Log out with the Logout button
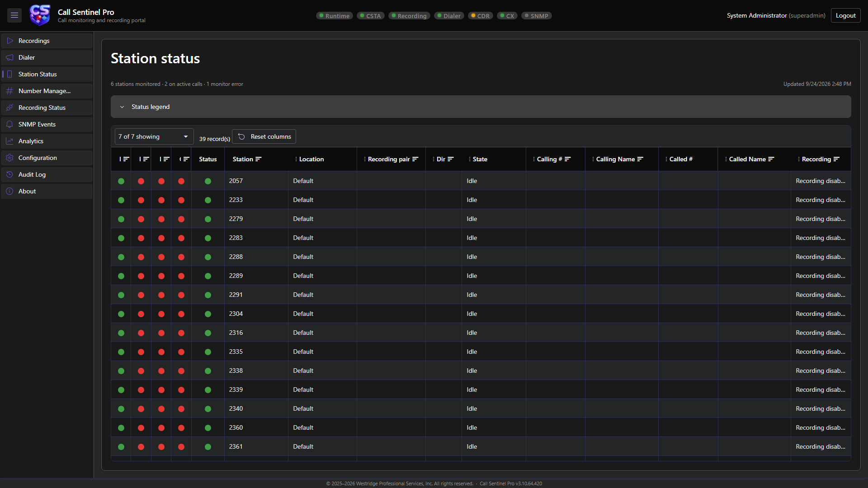The height and width of the screenshot is (488, 868). point(845,15)
